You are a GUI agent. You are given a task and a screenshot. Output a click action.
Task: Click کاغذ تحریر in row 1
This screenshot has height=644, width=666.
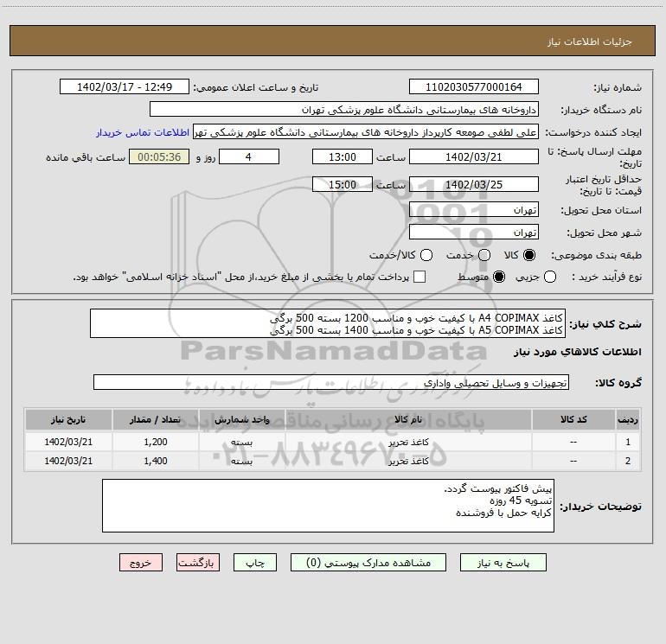408,442
